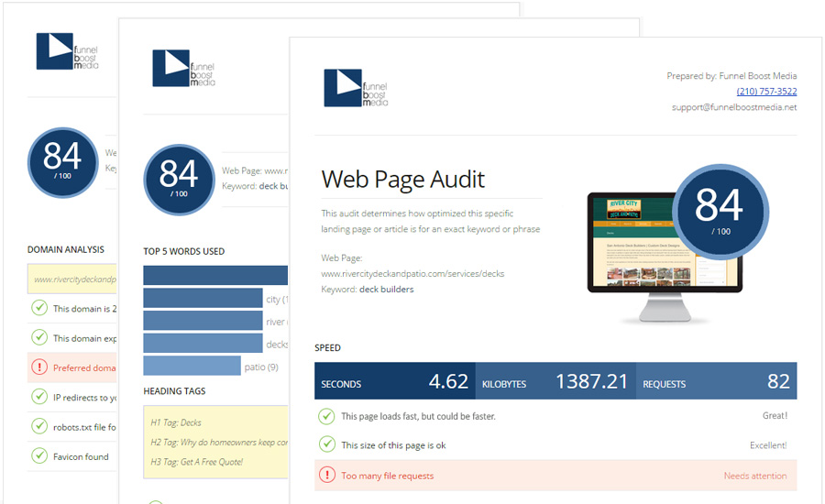The height and width of the screenshot is (504, 825).
Task: Click the red warning icon for 'Too many file requests'
Action: [326, 475]
